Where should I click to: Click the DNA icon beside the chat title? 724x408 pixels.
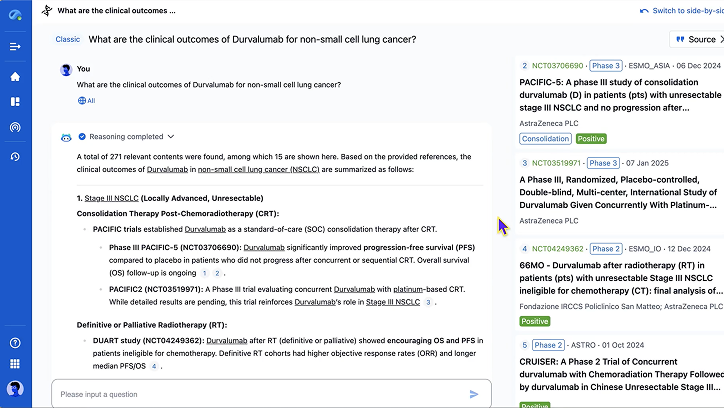tap(47, 10)
